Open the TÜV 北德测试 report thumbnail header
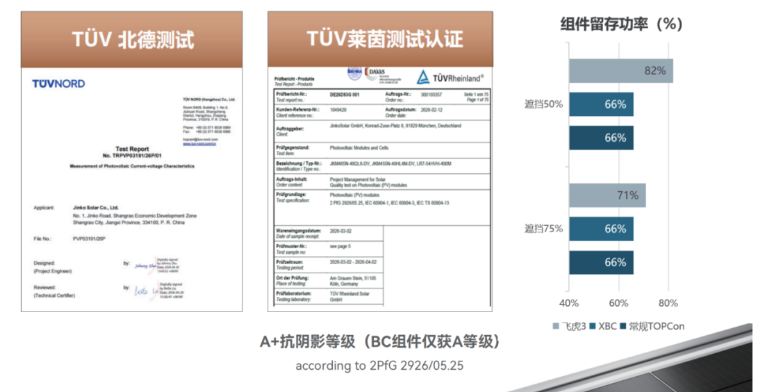Image resolution: width=760 pixels, height=392 pixels. (132, 40)
